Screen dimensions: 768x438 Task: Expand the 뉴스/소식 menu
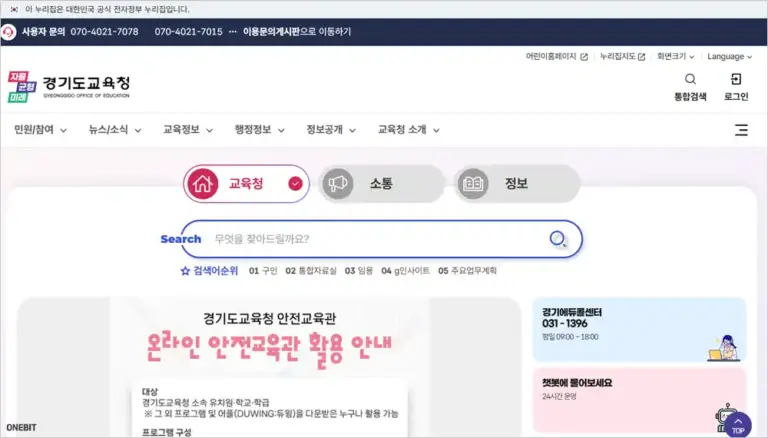tap(115, 130)
